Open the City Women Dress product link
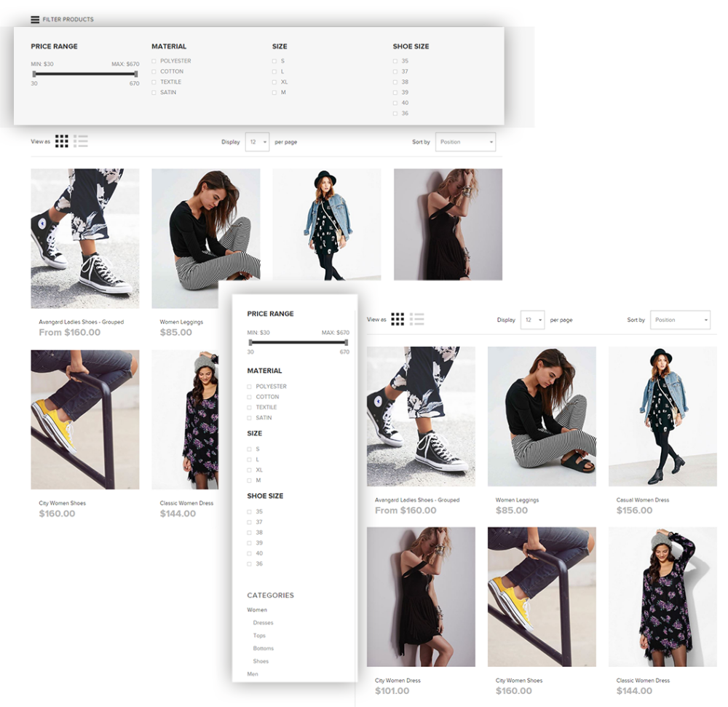The width and height of the screenshot is (728, 707). pos(397,681)
